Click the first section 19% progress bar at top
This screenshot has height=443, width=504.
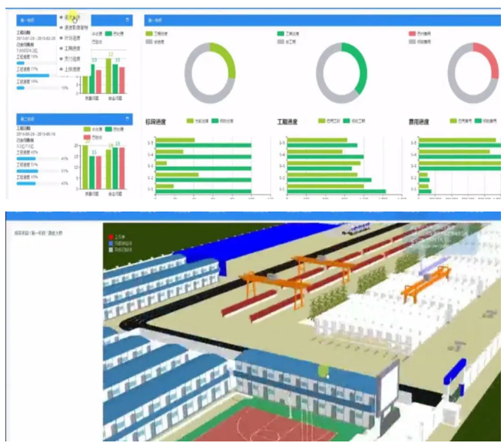tap(37, 63)
